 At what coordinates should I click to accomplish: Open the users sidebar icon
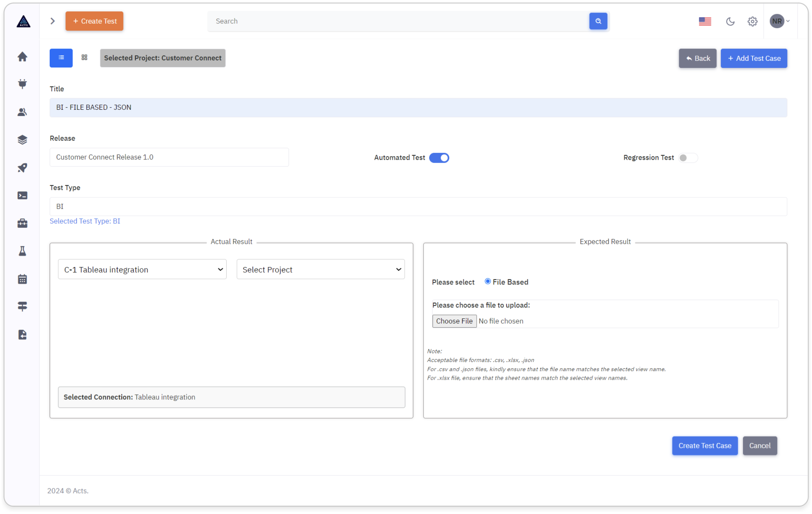coord(22,112)
